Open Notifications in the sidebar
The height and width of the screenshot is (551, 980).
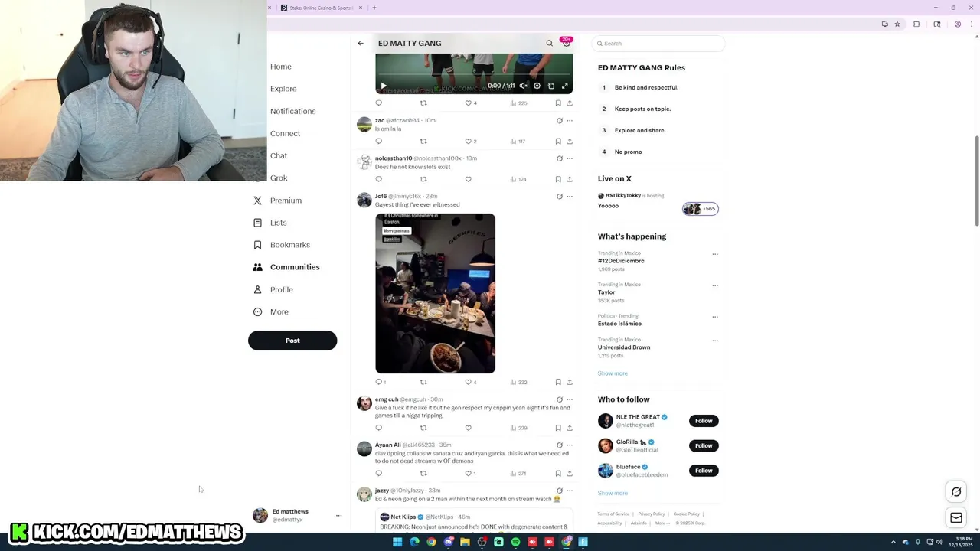[292, 111]
